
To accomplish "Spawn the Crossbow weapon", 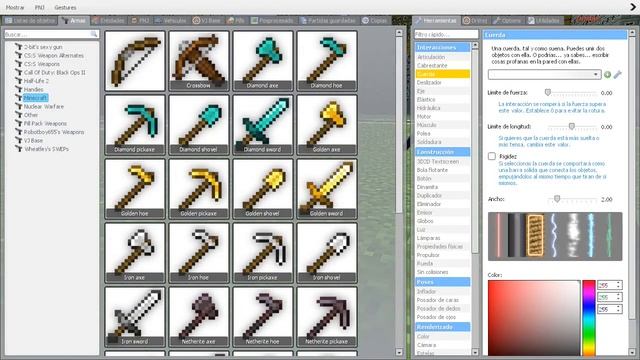I will point(199,60).
